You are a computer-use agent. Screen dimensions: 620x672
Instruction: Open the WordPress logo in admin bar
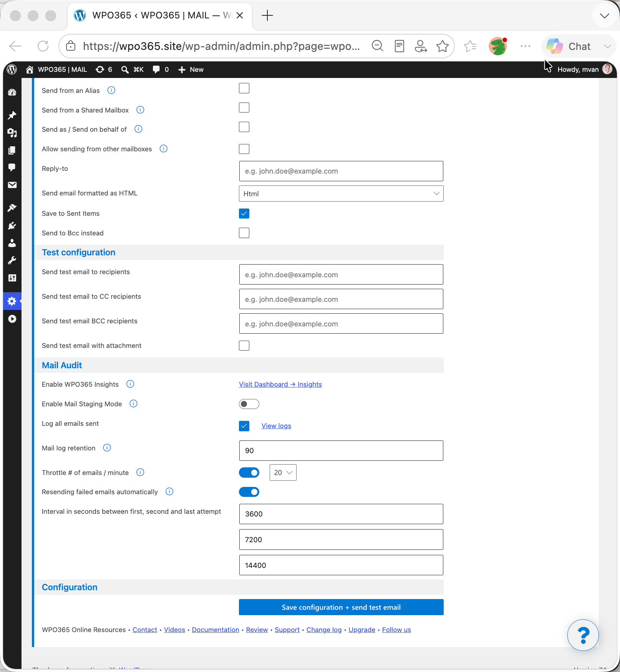(12, 70)
